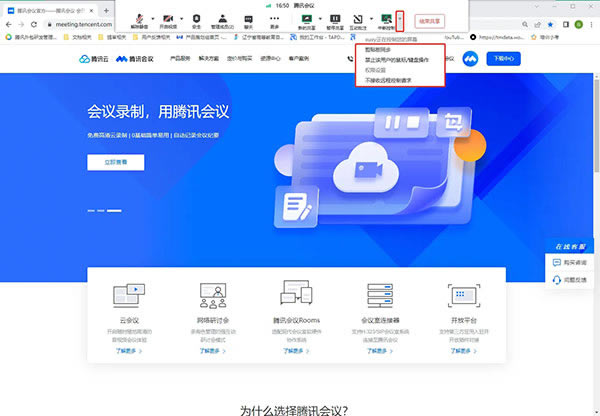Click the 开启视频 camera icon

[x=166, y=17]
